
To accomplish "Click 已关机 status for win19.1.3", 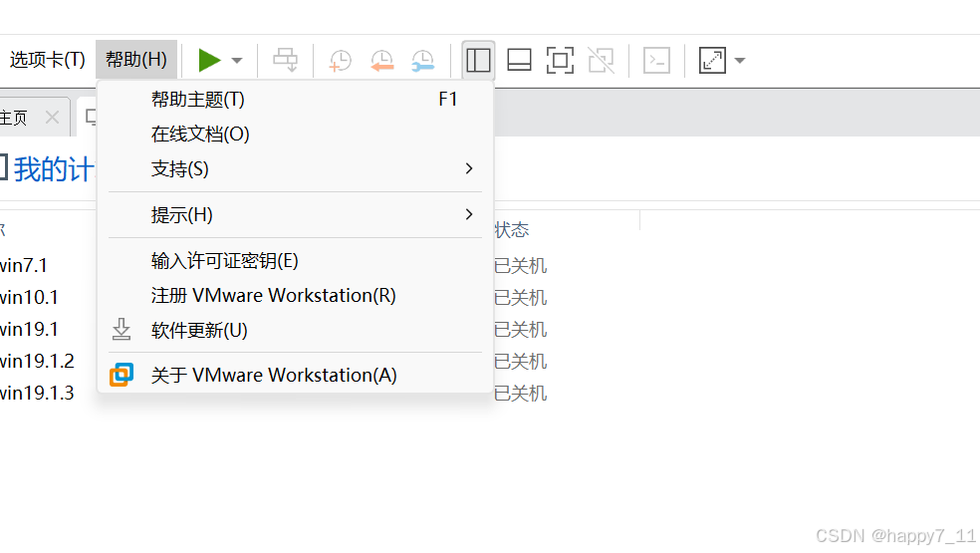I will 521,394.
